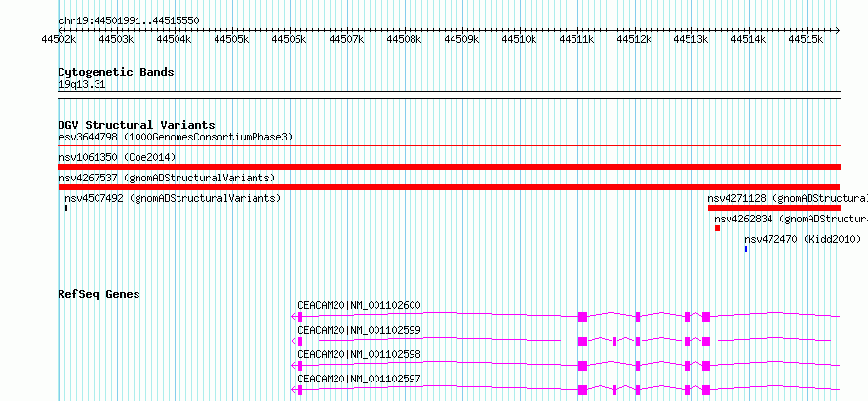Screen dimensions: 868x401
Task: Click the chr19:44501991..44515550 region label
Action: pos(129,21)
